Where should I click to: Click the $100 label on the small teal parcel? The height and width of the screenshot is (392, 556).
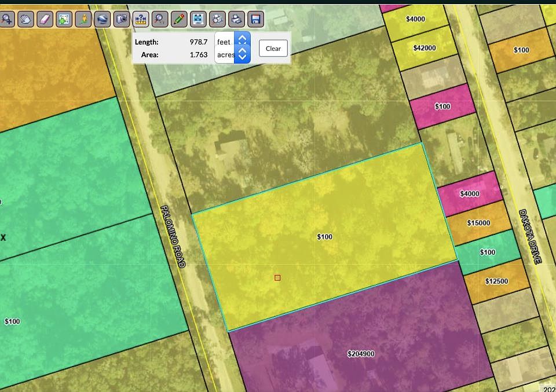click(x=488, y=252)
